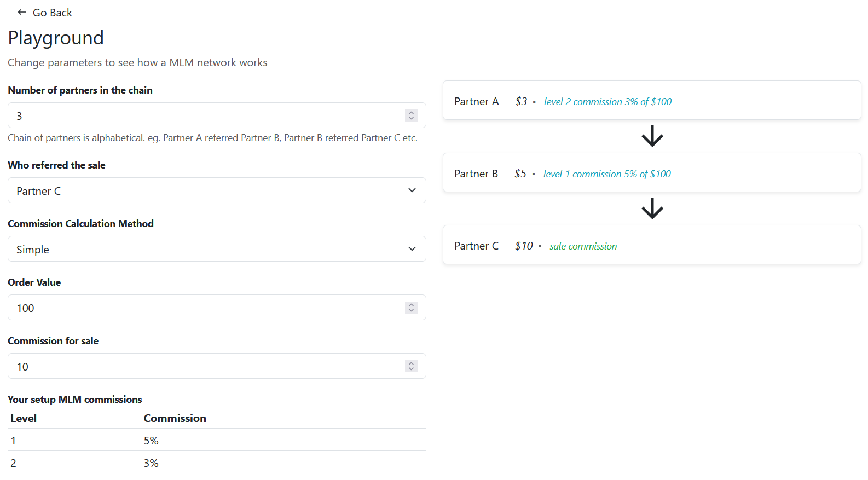The width and height of the screenshot is (868, 480).
Task: Select the Partner A commission card
Action: (x=766, y=101)
